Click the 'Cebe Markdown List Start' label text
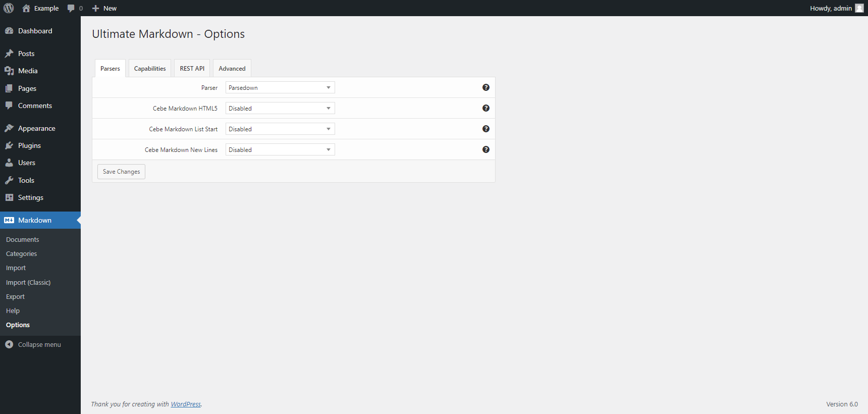868x414 pixels. click(x=183, y=129)
